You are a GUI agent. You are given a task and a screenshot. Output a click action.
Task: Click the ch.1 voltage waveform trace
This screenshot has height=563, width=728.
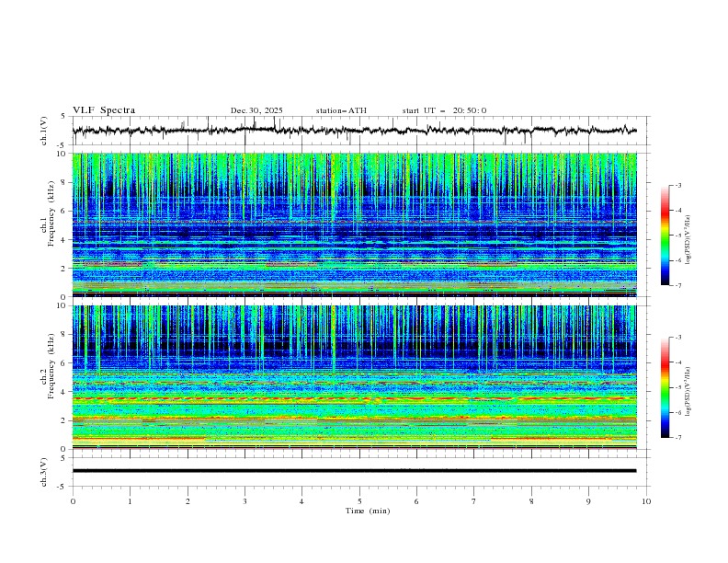pyautogui.click(x=355, y=131)
